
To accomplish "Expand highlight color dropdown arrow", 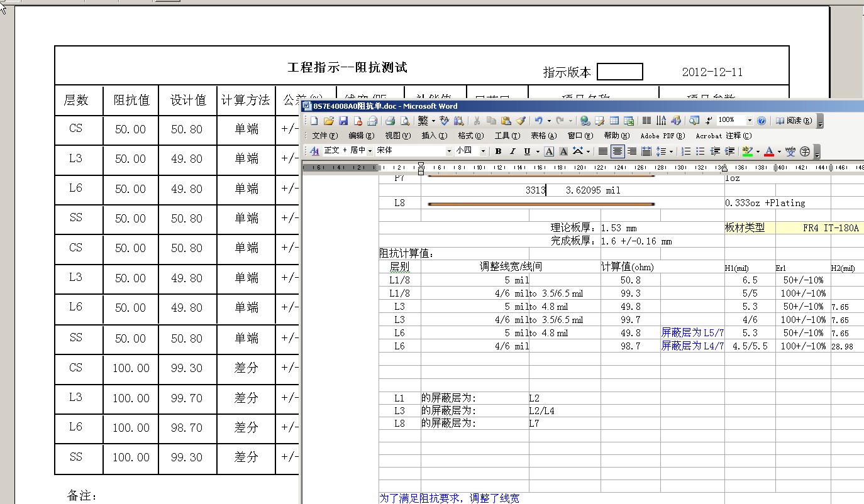I will [x=758, y=151].
